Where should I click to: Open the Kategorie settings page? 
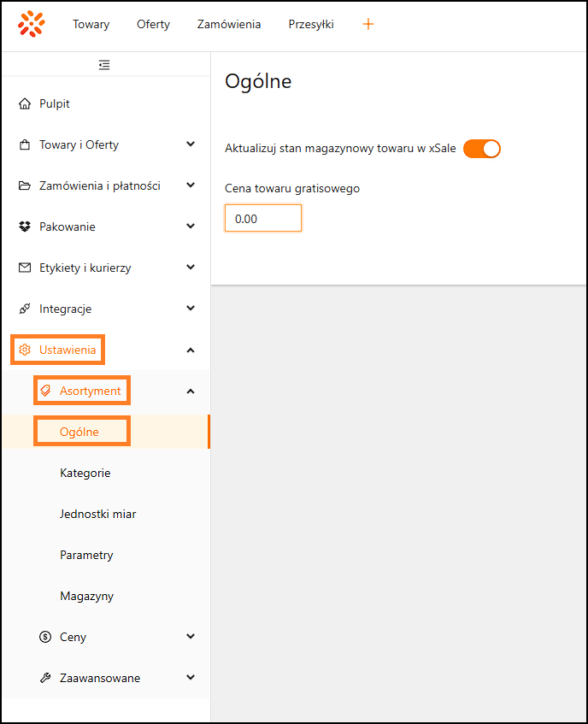point(85,473)
